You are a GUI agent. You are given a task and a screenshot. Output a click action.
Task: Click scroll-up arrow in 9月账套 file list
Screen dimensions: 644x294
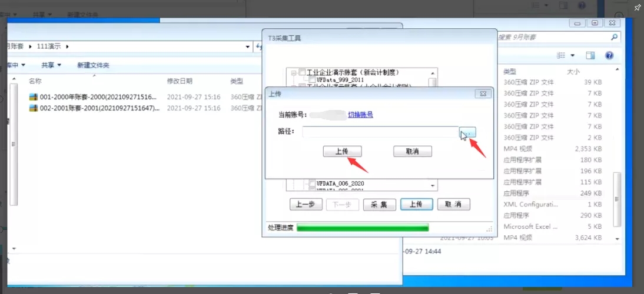coord(616,71)
